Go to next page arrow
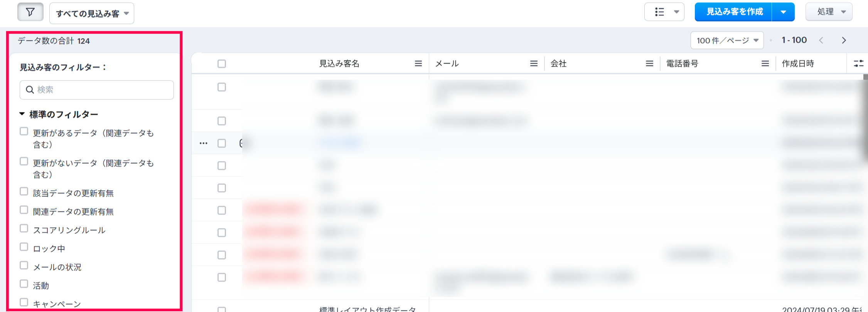The height and width of the screenshot is (312, 868). 844,40
